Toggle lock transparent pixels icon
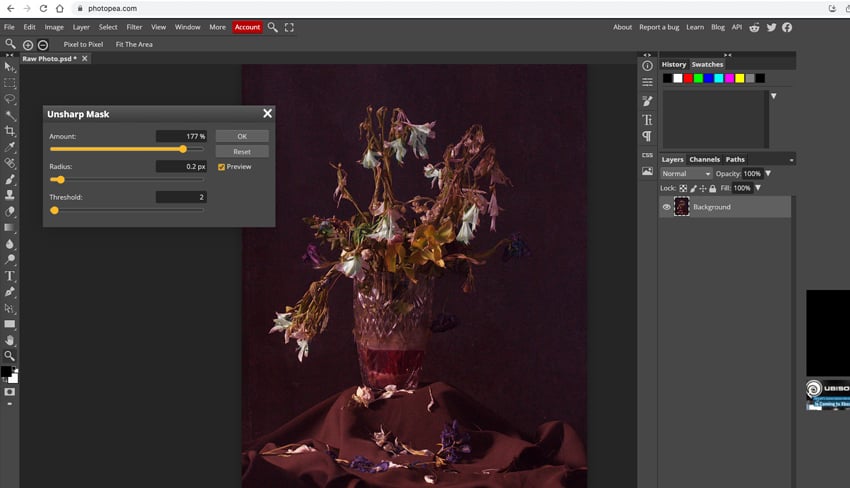Screen dimensions: 850x488 (683, 188)
